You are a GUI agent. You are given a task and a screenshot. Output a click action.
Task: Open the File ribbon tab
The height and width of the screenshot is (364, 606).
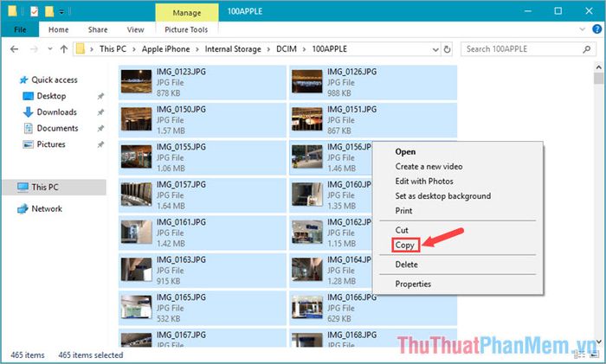pos(20,29)
